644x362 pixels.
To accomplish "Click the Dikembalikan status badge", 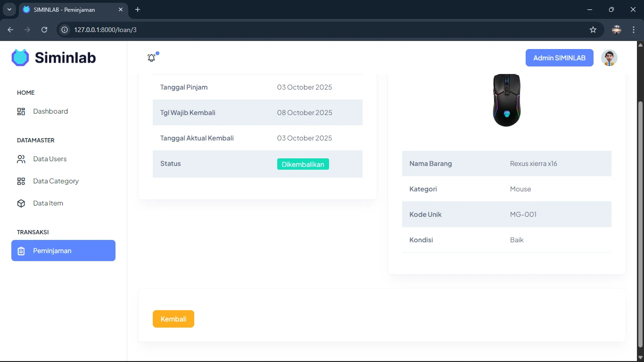I will click(303, 165).
